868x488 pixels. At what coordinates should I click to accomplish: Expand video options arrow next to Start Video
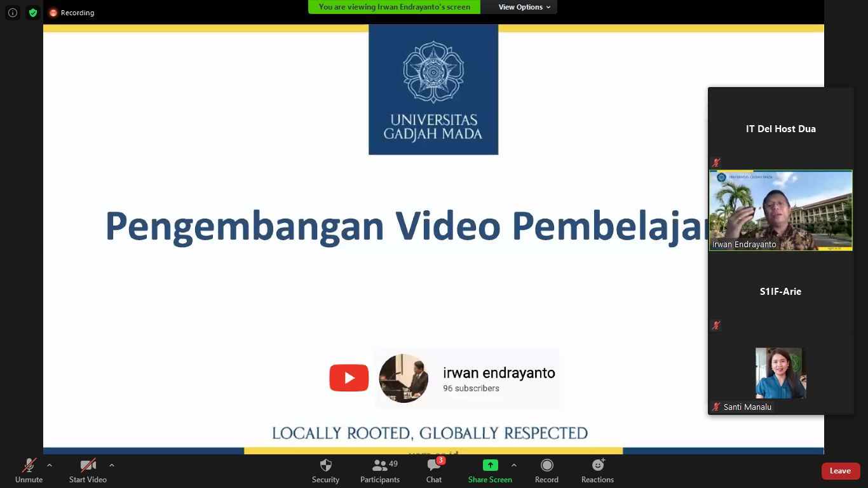(112, 465)
